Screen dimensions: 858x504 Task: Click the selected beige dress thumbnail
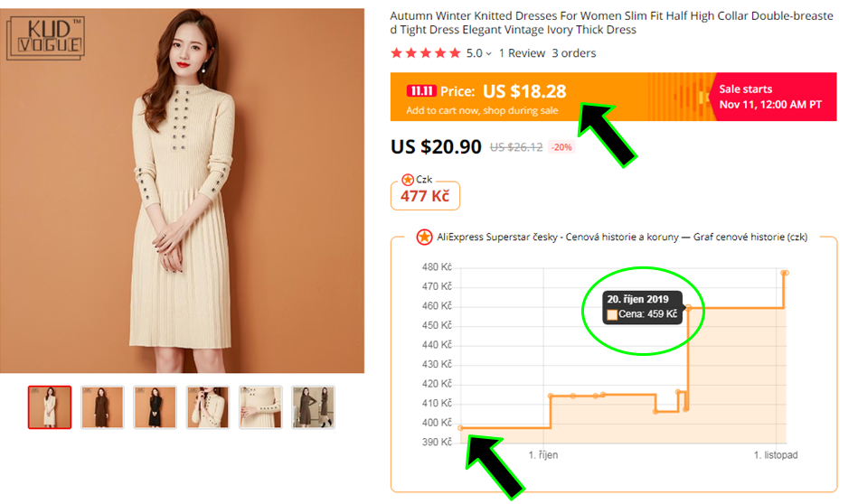50,407
